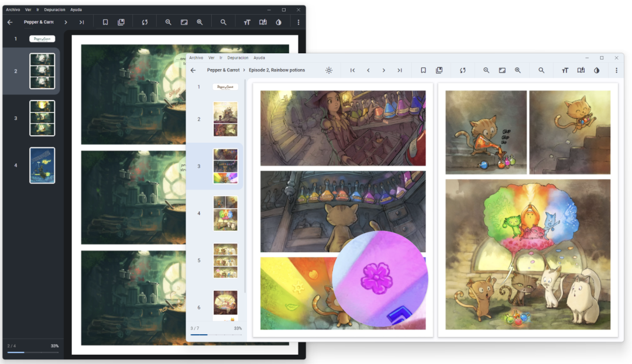
Task: Select page 4 thumbnail in dark window
Action: click(x=42, y=165)
